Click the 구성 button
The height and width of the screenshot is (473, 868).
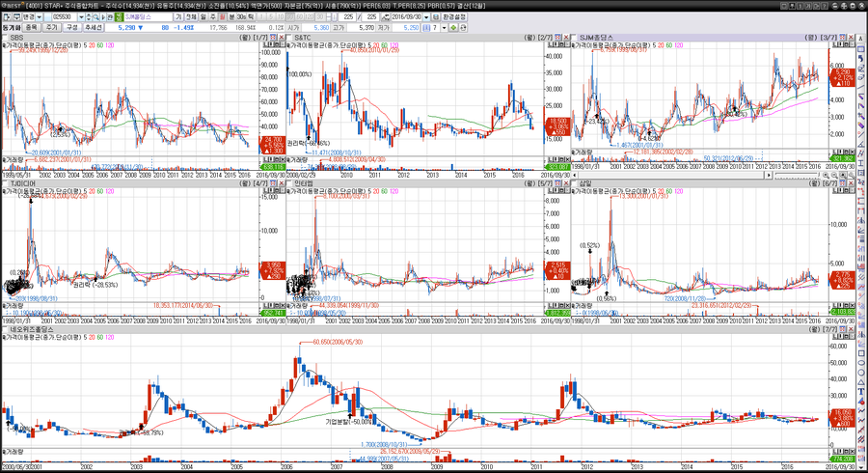(72, 27)
